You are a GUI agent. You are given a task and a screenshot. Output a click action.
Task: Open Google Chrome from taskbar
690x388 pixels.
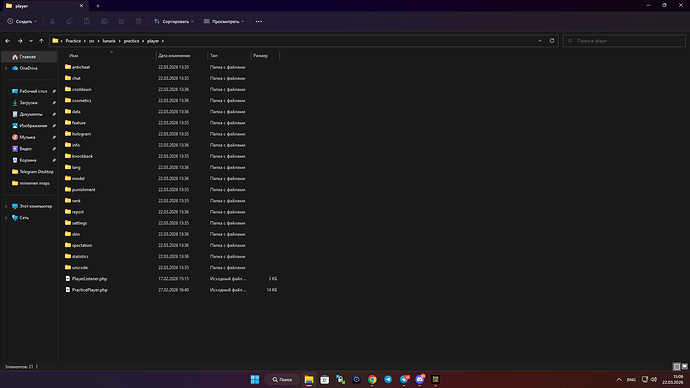[372, 379]
